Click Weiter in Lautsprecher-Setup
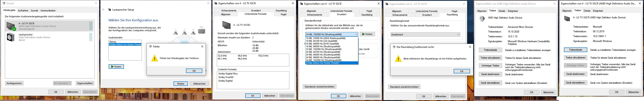Screen dimensions: 644x101 181,84
